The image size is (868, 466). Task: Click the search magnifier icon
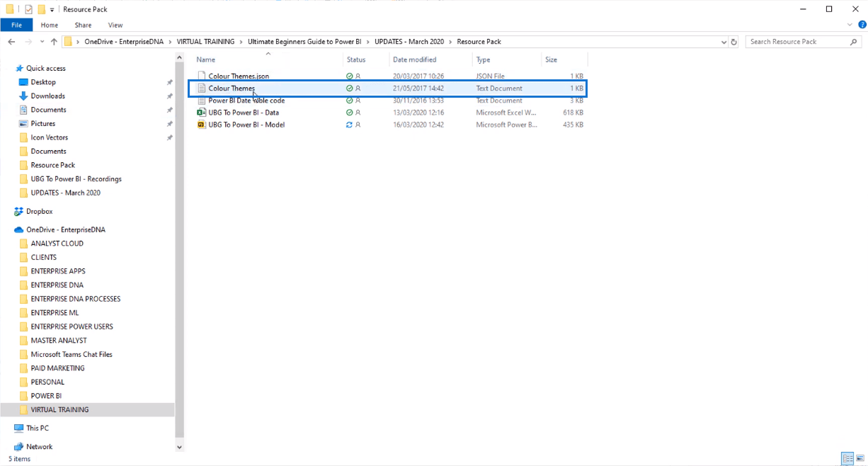click(855, 42)
